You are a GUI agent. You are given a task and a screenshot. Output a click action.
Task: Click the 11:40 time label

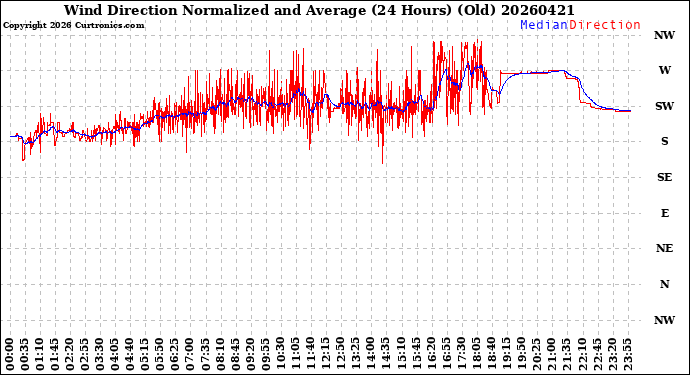coord(311,354)
